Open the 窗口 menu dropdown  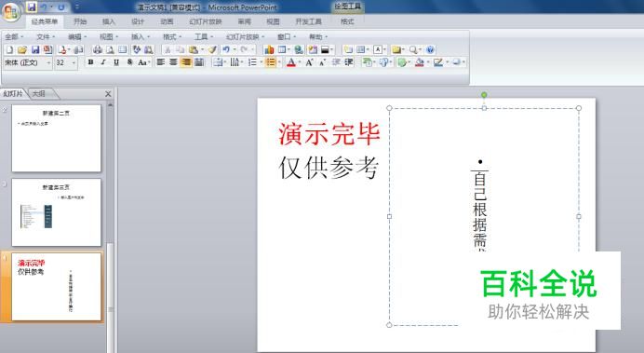[286, 37]
